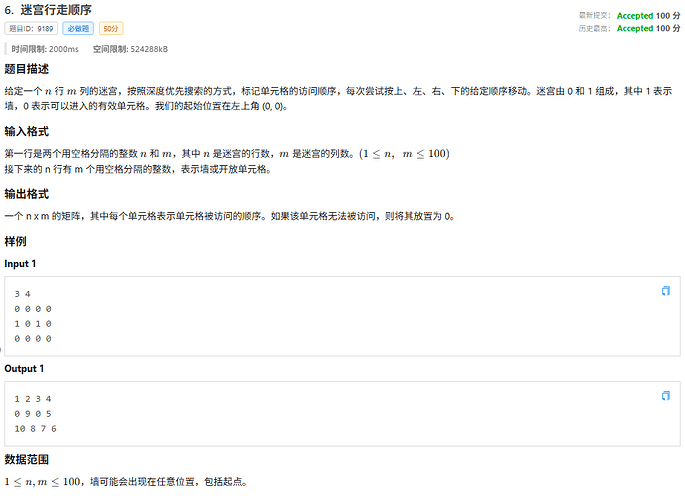
Task: Click the Output 1 label
Action: click(x=24, y=369)
